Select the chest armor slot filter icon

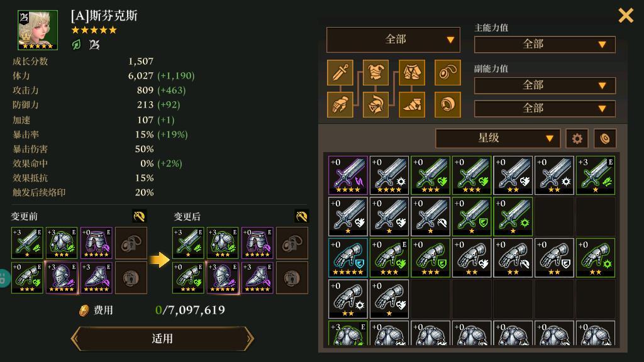pyautogui.click(x=376, y=73)
